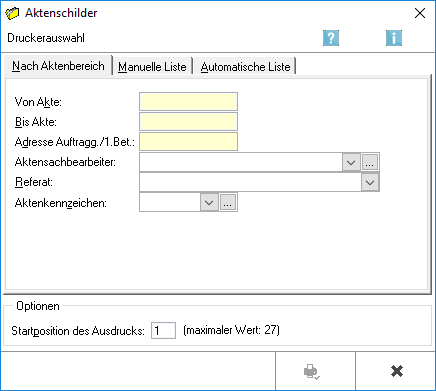
Task: Click the ellipsis button next to Aktensachbearbeiter
Action: click(370, 162)
